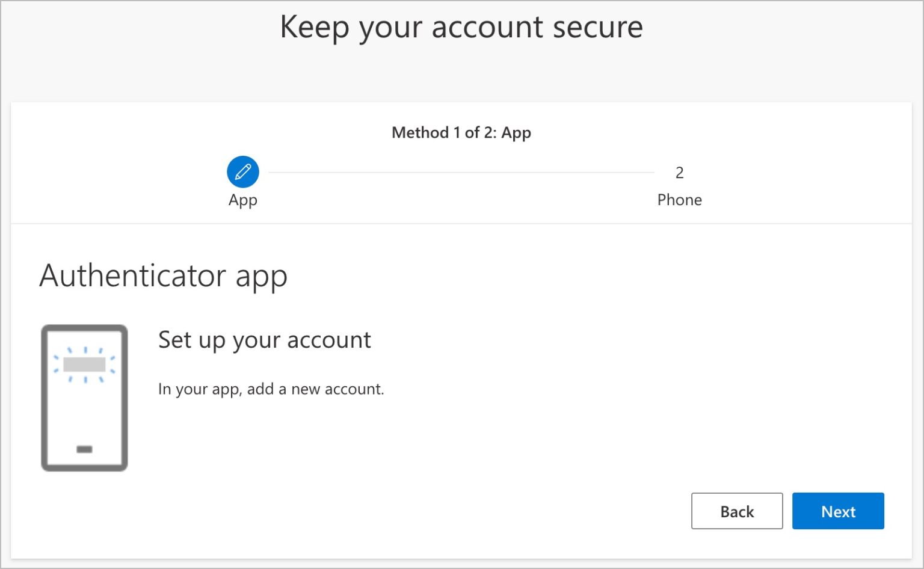Select the Set up your account title

pyautogui.click(x=264, y=340)
